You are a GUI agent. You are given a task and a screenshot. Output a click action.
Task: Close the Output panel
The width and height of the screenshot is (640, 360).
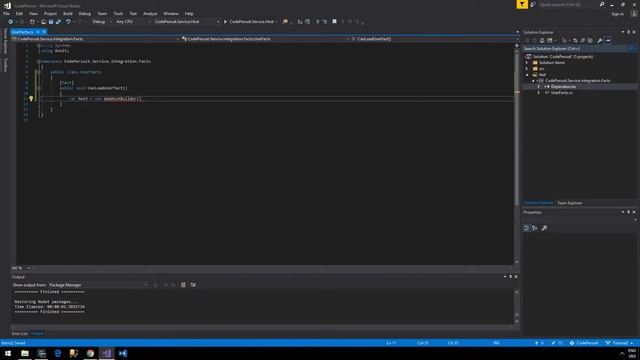tap(516, 277)
